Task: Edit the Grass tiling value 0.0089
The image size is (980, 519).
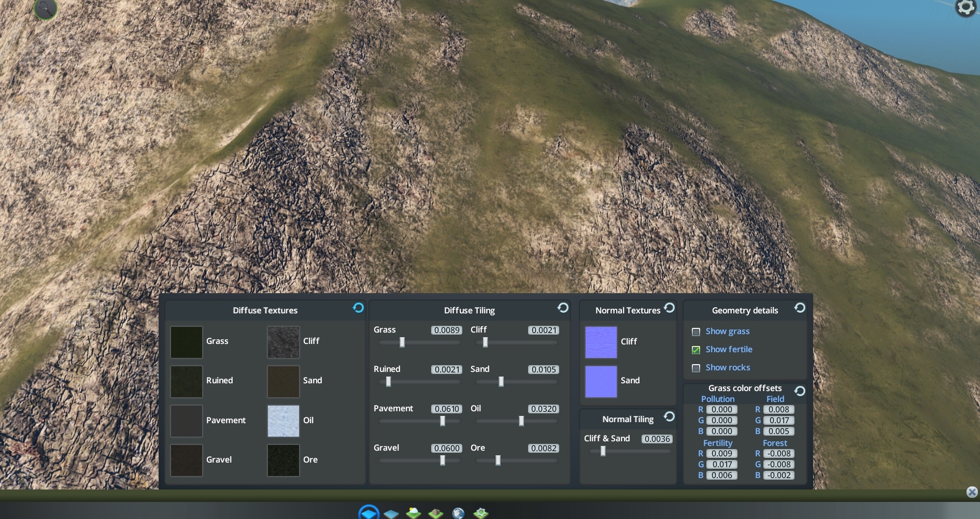Action: (446, 330)
